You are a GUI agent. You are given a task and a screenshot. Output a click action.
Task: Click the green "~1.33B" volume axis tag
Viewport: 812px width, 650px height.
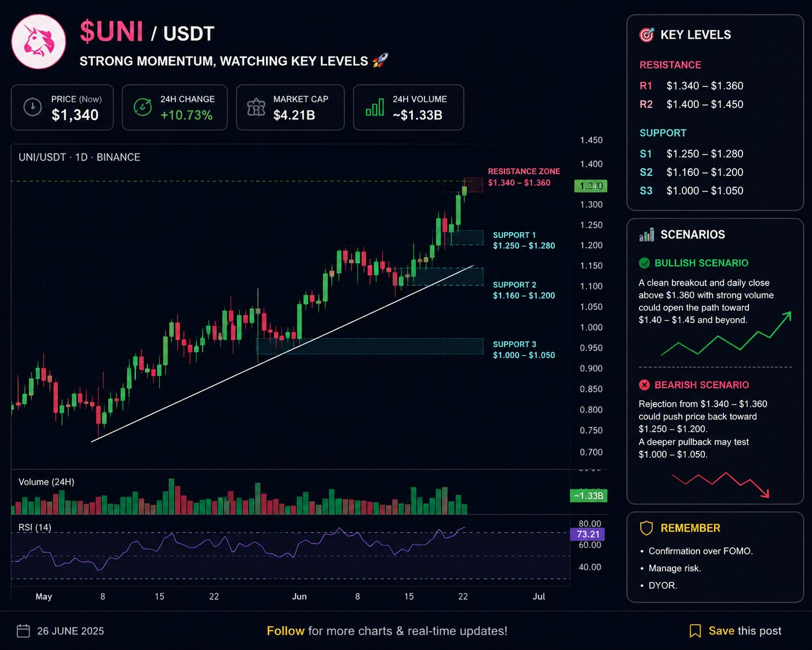point(588,496)
